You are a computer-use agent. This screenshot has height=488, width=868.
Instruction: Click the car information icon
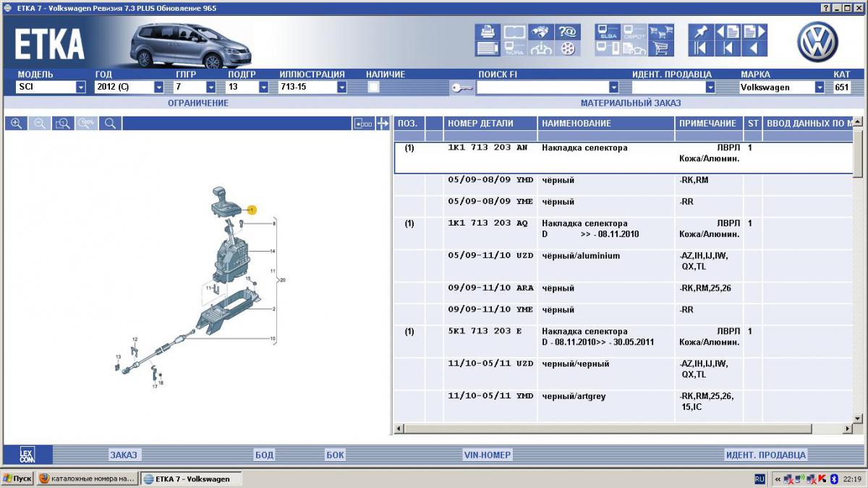pos(541,48)
